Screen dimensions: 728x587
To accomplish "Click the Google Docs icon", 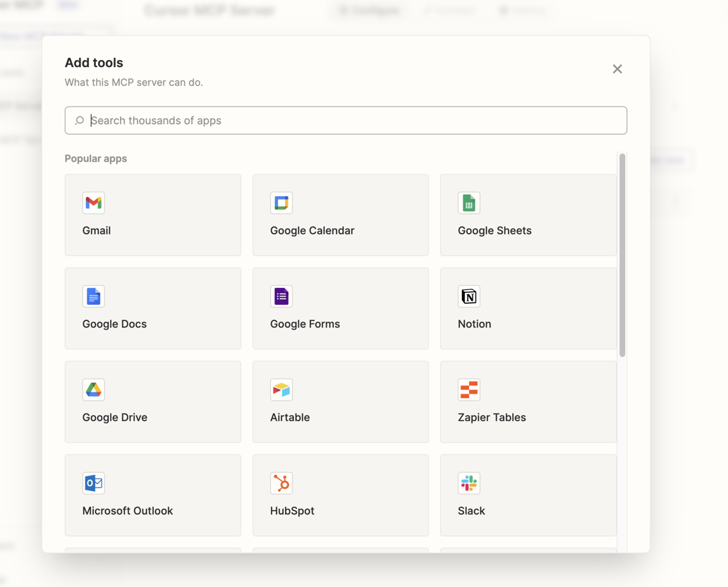I will [x=93, y=296].
